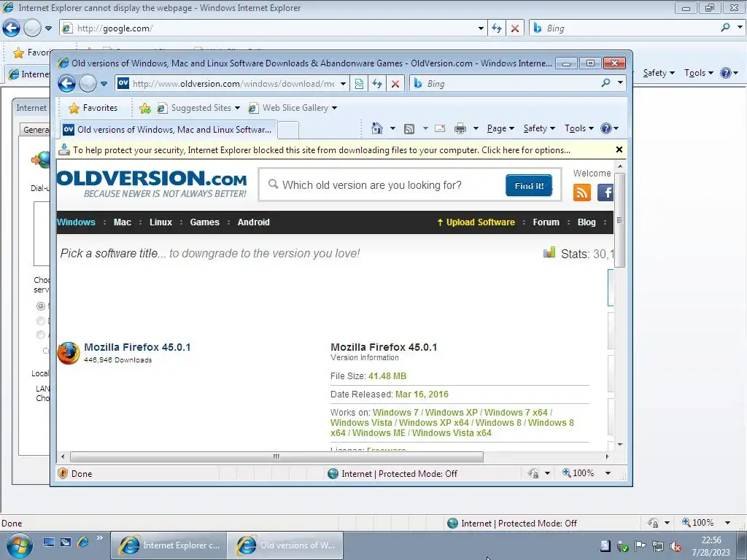Click the search magnifier in front window Bing box
Image resolution: width=747 pixels, height=560 pixels.
(605, 83)
